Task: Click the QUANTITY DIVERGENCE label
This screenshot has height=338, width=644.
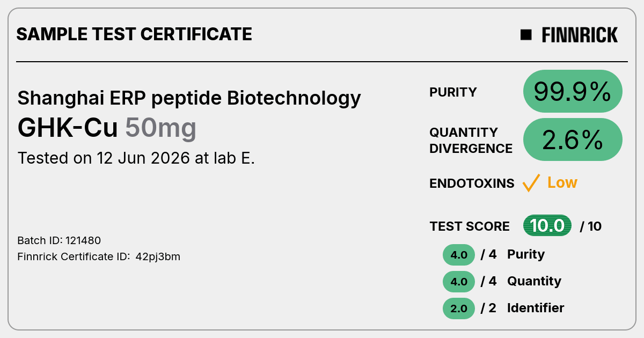Action: point(471,140)
